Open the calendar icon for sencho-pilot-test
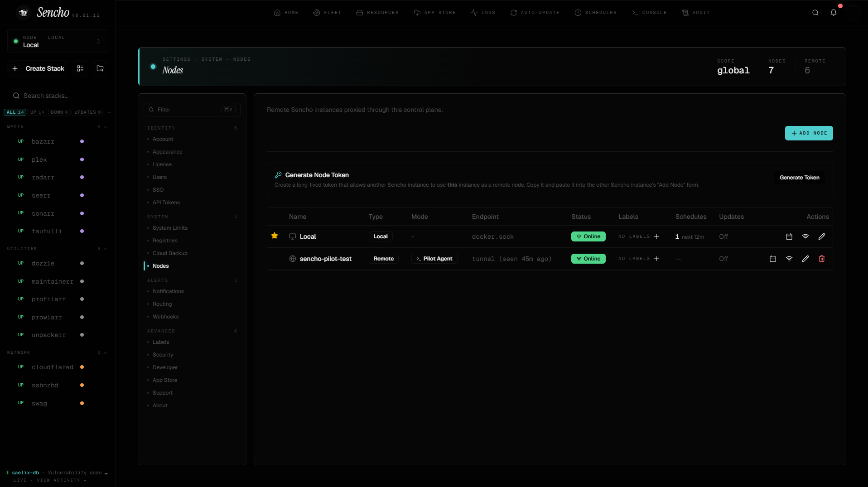The width and height of the screenshot is (868, 487). 773,259
